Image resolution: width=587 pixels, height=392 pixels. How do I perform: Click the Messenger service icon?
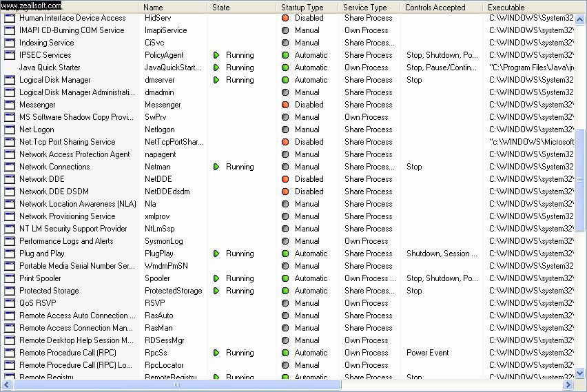tap(10, 105)
